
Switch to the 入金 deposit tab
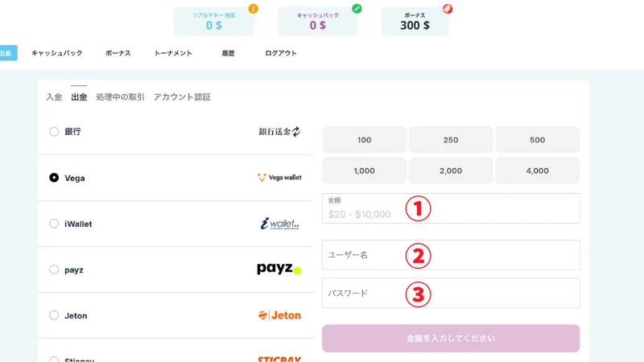(54, 97)
